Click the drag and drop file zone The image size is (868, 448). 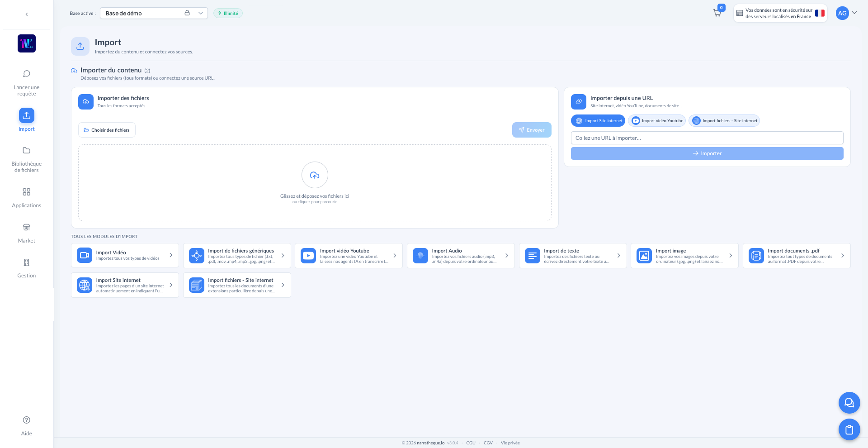point(315,183)
